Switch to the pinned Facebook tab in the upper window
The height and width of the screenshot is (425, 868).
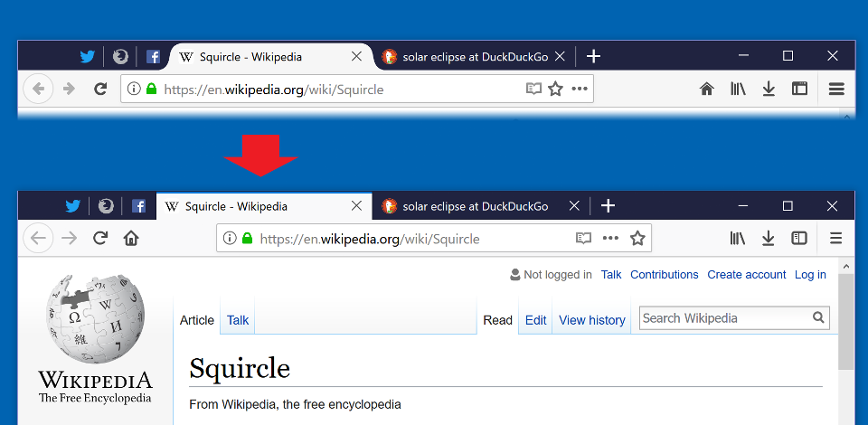(x=154, y=57)
